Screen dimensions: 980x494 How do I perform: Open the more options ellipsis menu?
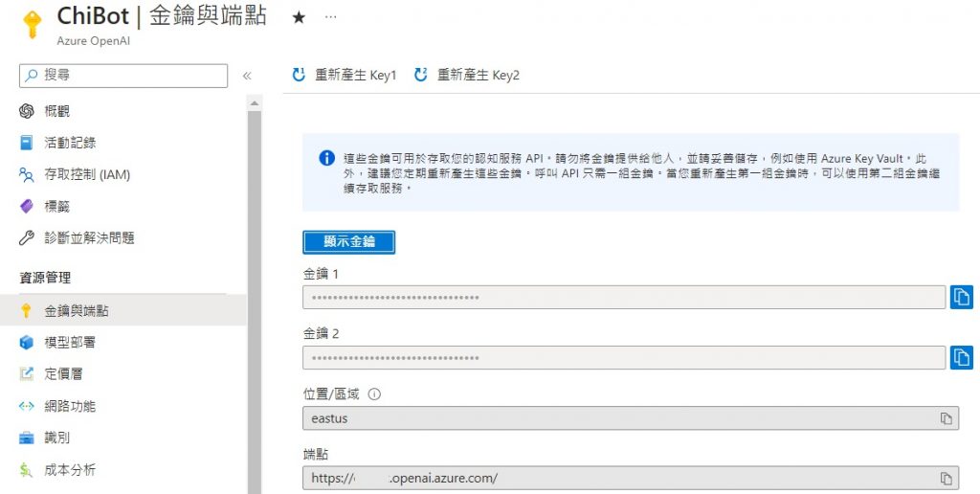[x=330, y=17]
